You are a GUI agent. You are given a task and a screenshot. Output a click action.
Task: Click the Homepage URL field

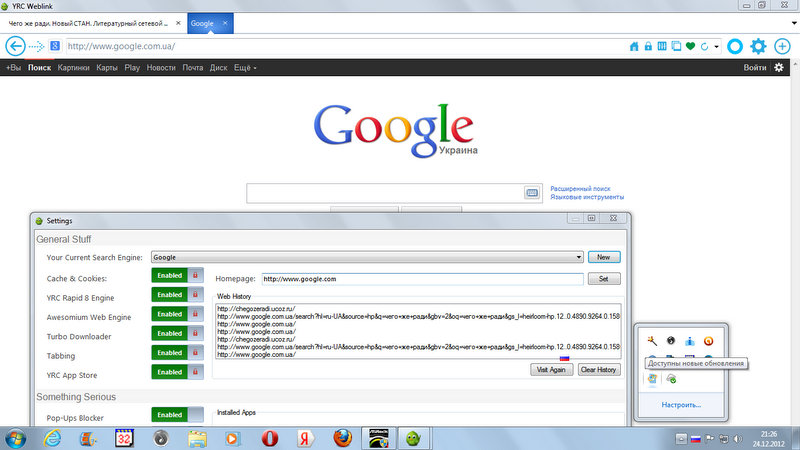tap(422, 279)
